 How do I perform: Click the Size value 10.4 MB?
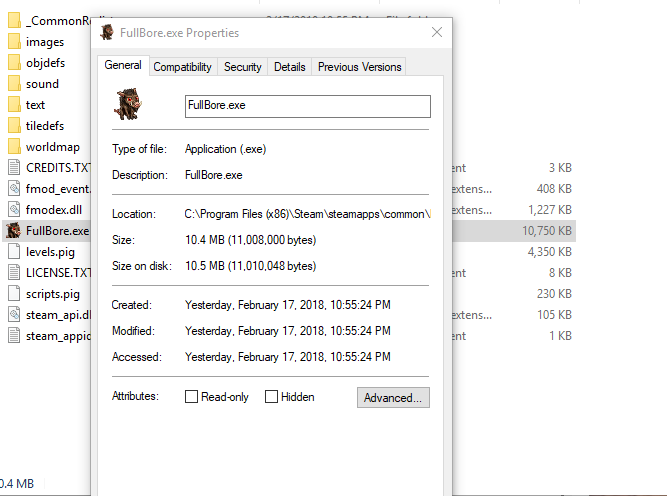point(251,240)
